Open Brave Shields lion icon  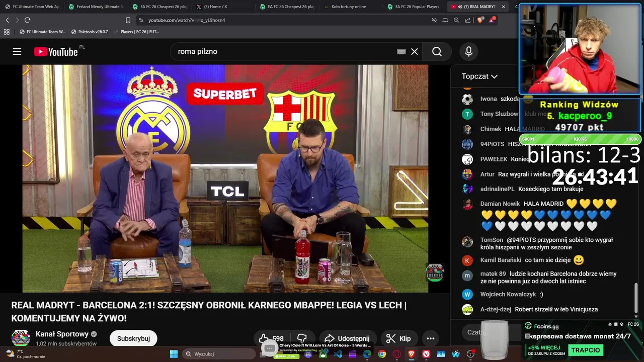coord(480,20)
